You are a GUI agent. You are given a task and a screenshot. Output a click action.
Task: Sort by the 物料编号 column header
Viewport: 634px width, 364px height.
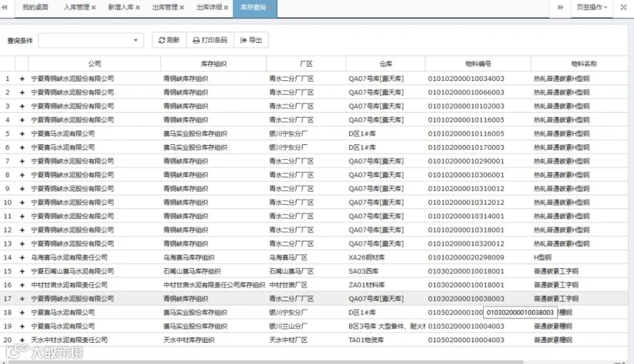point(478,64)
